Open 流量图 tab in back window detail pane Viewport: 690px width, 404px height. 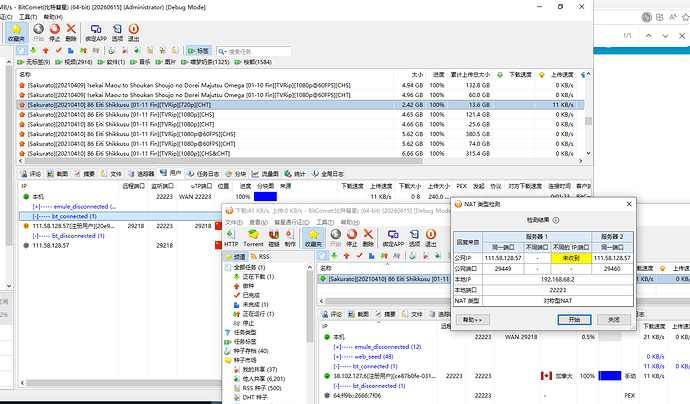tap(266, 174)
